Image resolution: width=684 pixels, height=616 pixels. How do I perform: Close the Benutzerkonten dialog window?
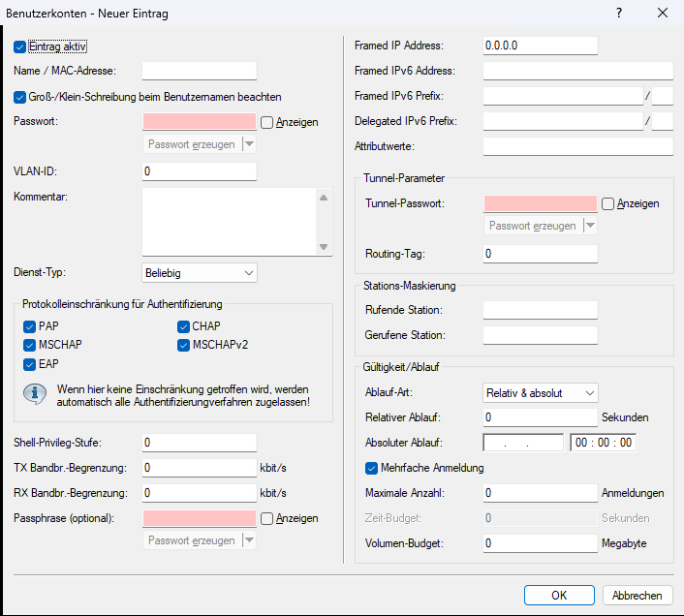[x=663, y=13]
